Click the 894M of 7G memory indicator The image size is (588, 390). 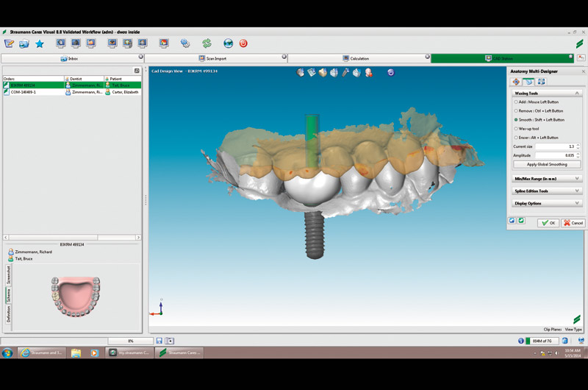click(x=542, y=341)
